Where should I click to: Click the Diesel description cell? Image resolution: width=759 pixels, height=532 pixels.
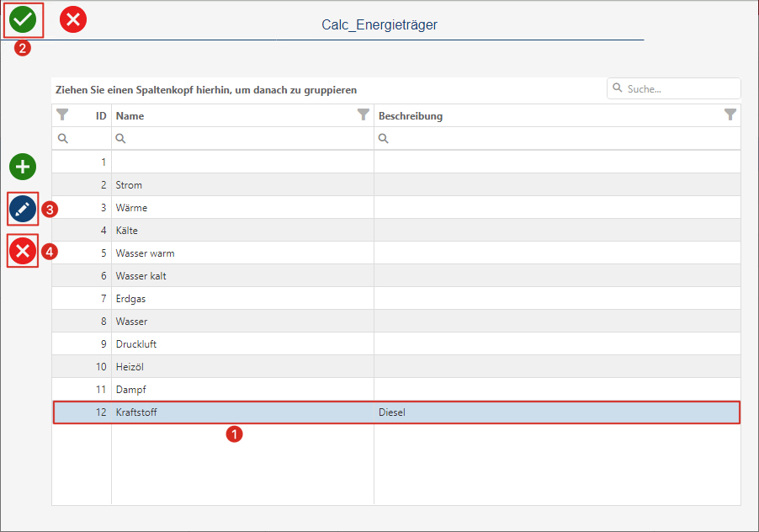click(557, 412)
